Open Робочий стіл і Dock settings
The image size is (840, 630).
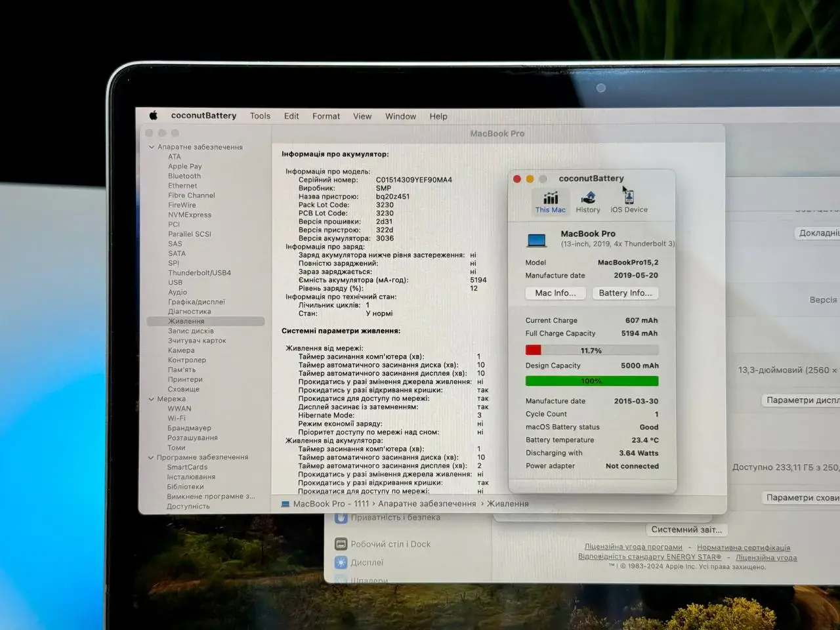coord(383,544)
